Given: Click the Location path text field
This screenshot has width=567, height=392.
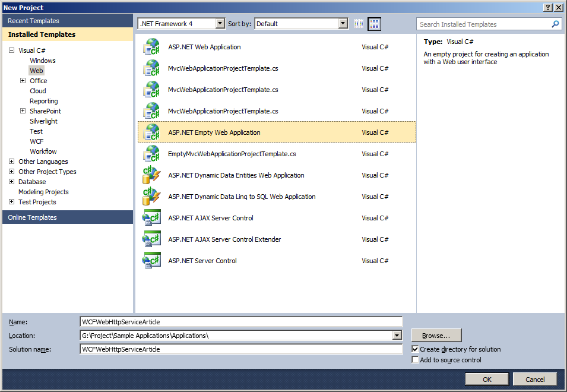Looking at the screenshot, I should point(236,336).
